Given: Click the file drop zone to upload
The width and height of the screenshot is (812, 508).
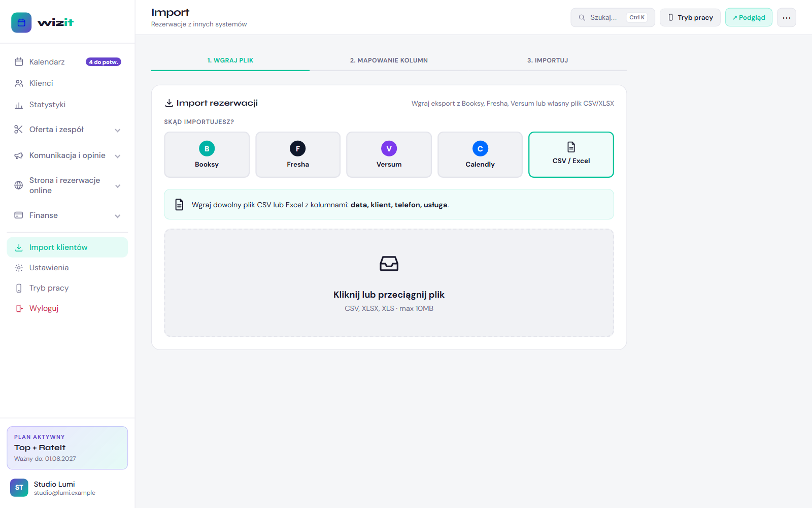Looking at the screenshot, I should pos(389,283).
